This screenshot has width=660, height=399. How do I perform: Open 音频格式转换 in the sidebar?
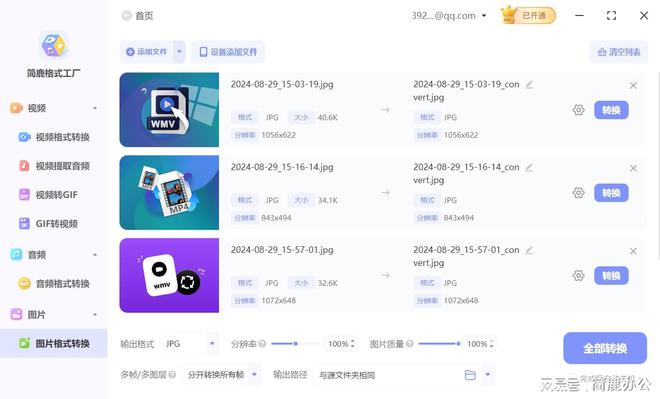[x=54, y=284]
